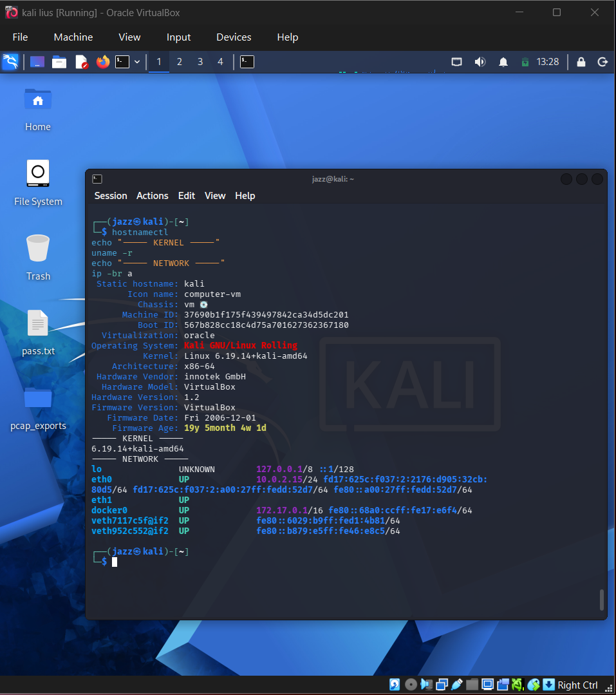Click the display settings status icon
This screenshot has height=695, width=616.
click(487, 685)
